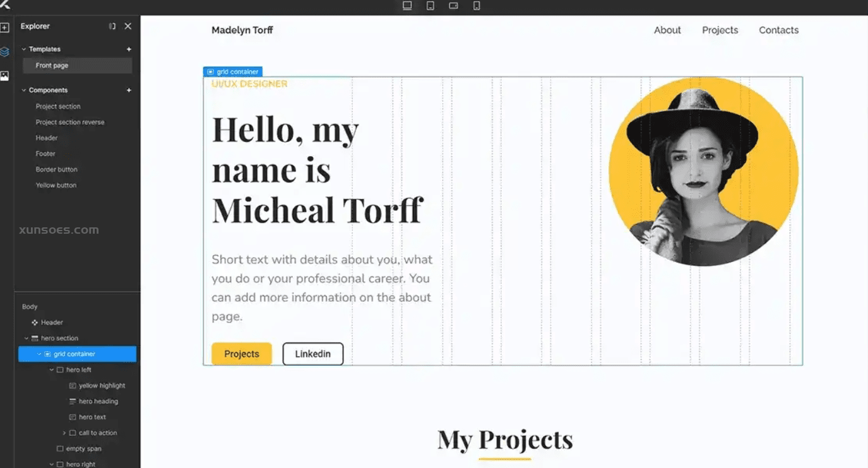868x468 pixels.
Task: Select the hero heading layer
Action: click(98, 402)
